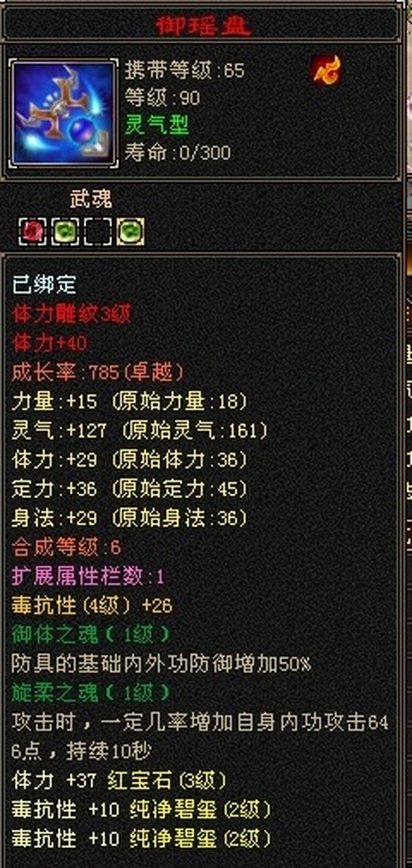This screenshot has height=868, width=412.
Task: Click the 已绑定 bound status text
Action: click(44, 284)
